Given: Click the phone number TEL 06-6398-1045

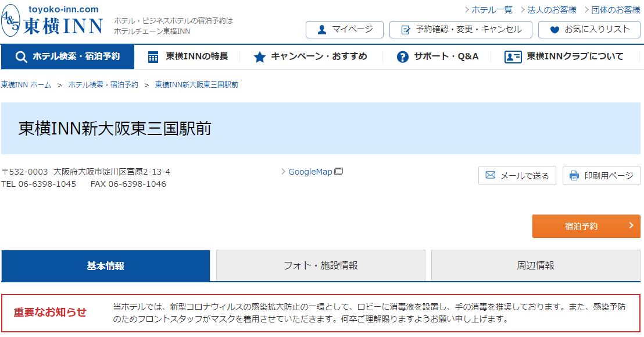Looking at the screenshot, I should pos(38,184).
